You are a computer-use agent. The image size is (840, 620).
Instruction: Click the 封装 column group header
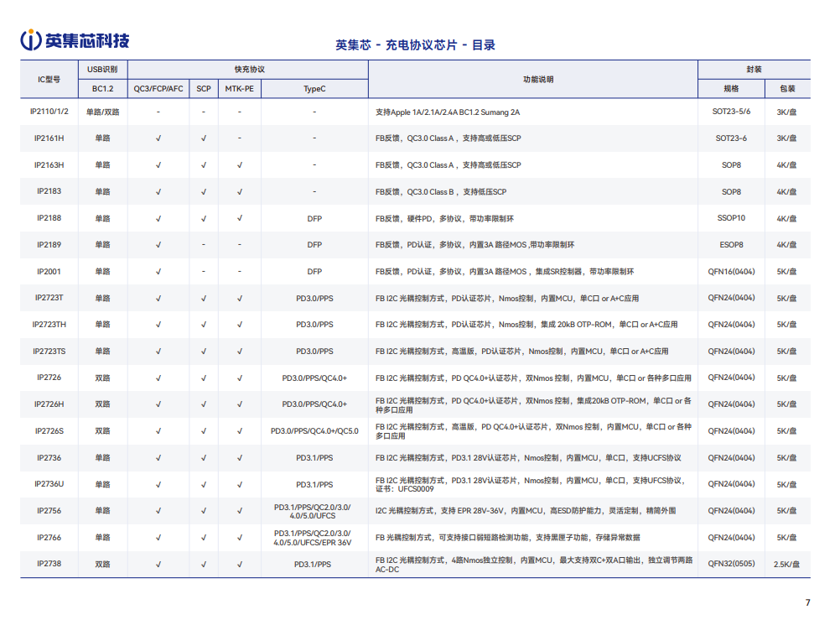click(x=754, y=69)
